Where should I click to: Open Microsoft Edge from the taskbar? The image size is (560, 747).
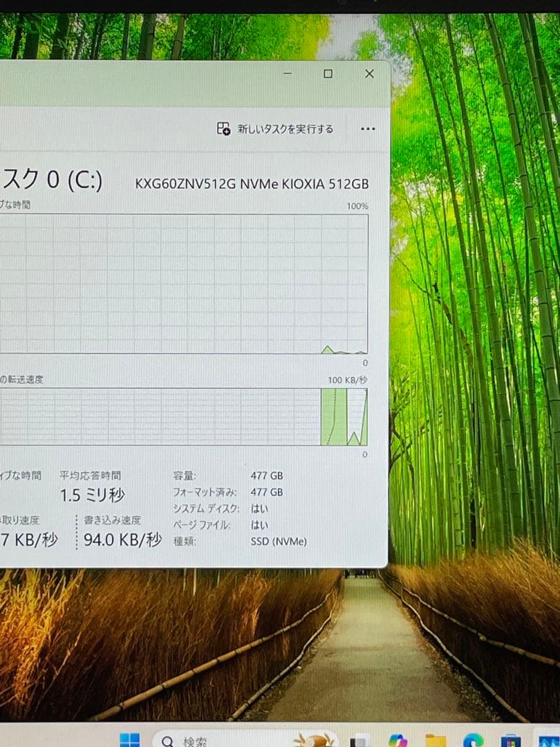(x=472, y=741)
